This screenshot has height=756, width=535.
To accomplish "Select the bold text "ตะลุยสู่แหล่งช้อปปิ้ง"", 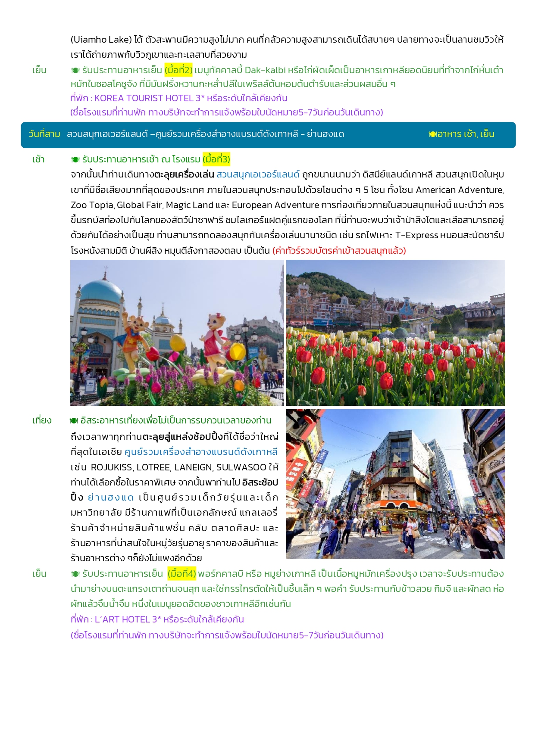I will click(183, 437).
